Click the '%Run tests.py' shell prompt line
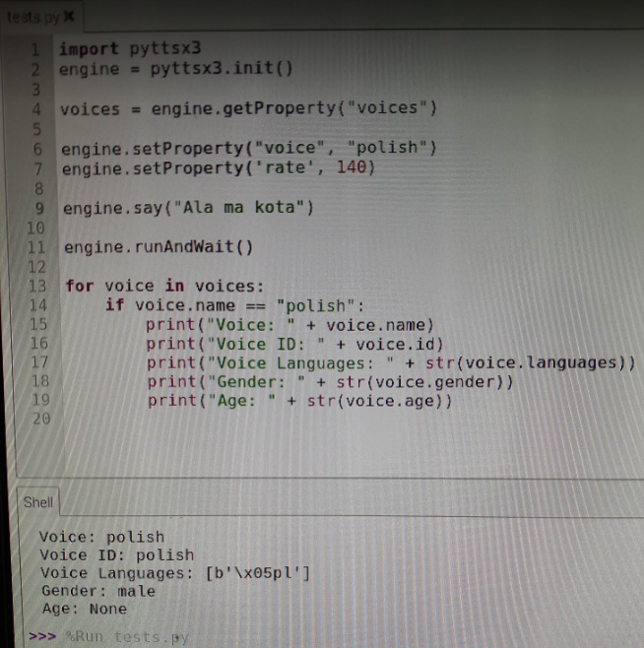 click(x=108, y=636)
